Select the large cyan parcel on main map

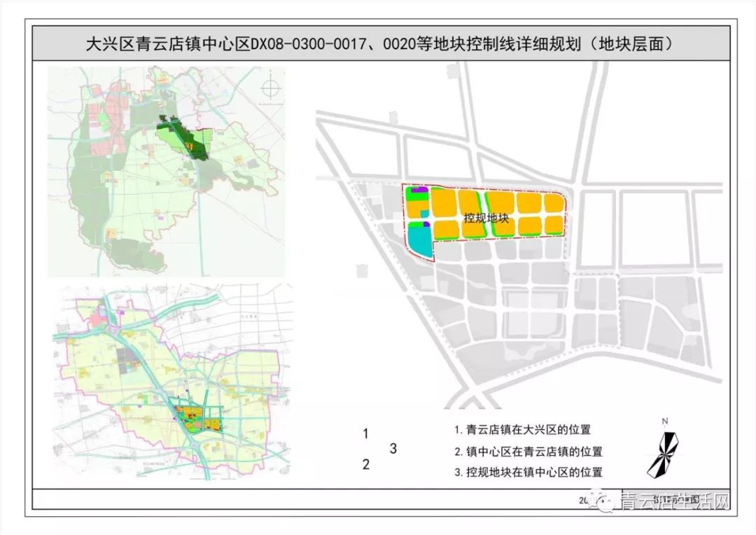coord(419,242)
